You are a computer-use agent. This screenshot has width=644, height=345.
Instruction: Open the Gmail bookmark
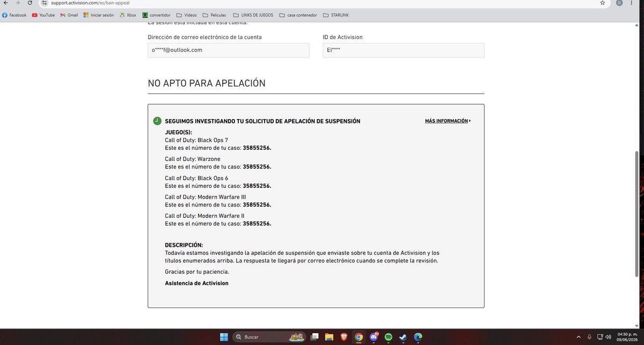coord(69,15)
